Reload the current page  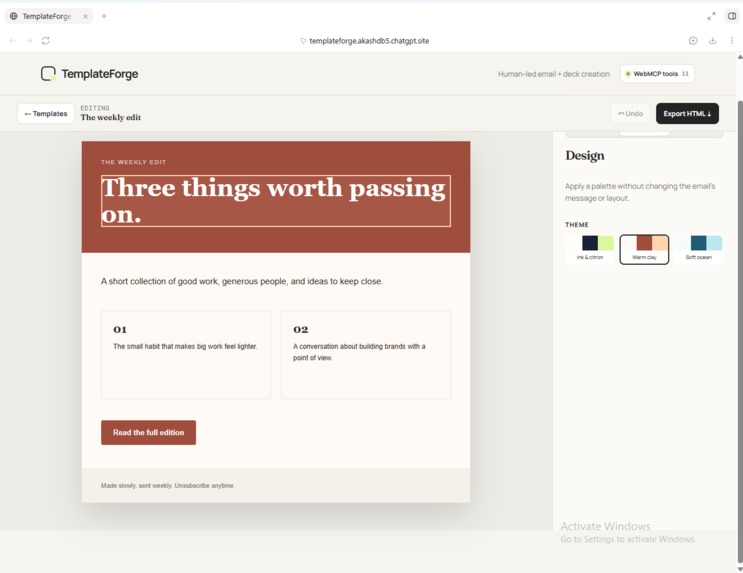(45, 41)
